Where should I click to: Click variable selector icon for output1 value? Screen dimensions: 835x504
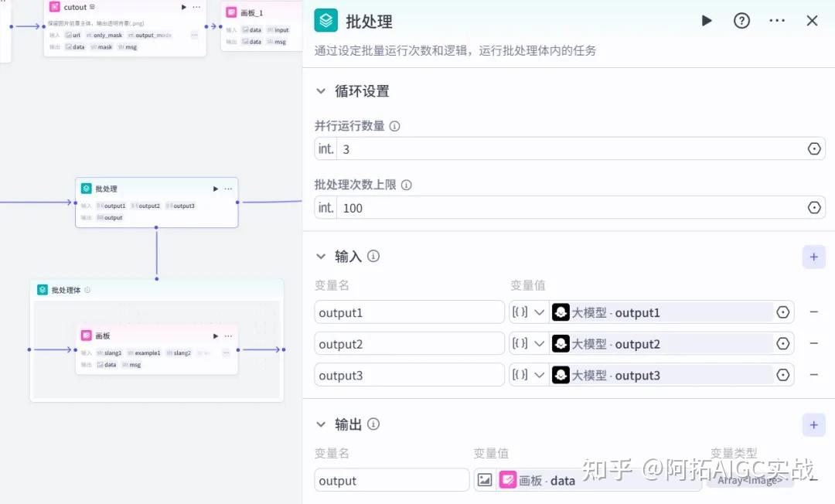pos(782,312)
